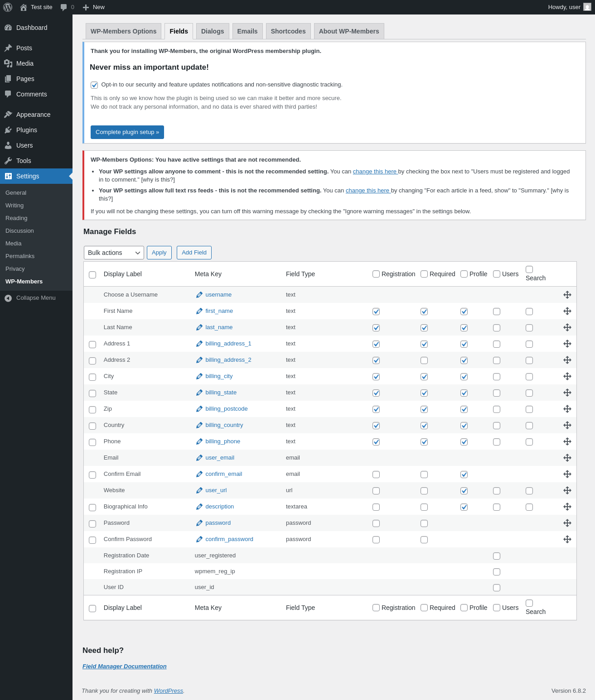Open the Discussion settings submenu
595x700 pixels.
(19, 231)
